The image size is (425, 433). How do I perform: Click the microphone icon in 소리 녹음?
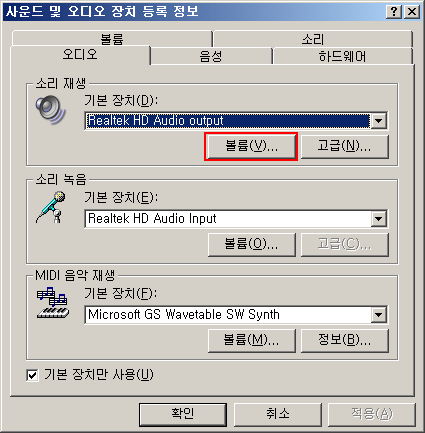coord(51,207)
